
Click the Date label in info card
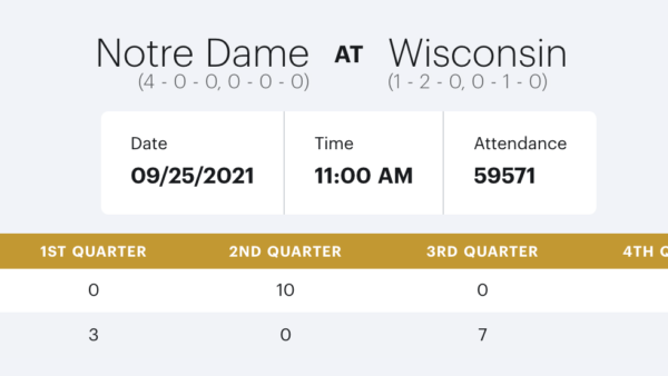[149, 144]
